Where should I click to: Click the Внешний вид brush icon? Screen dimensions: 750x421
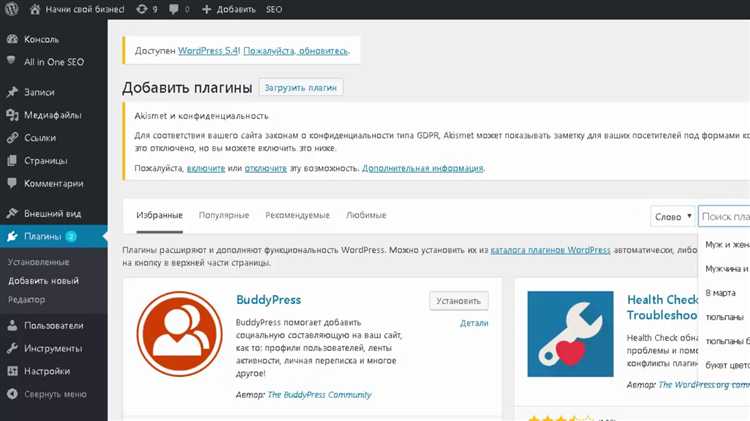[12, 213]
